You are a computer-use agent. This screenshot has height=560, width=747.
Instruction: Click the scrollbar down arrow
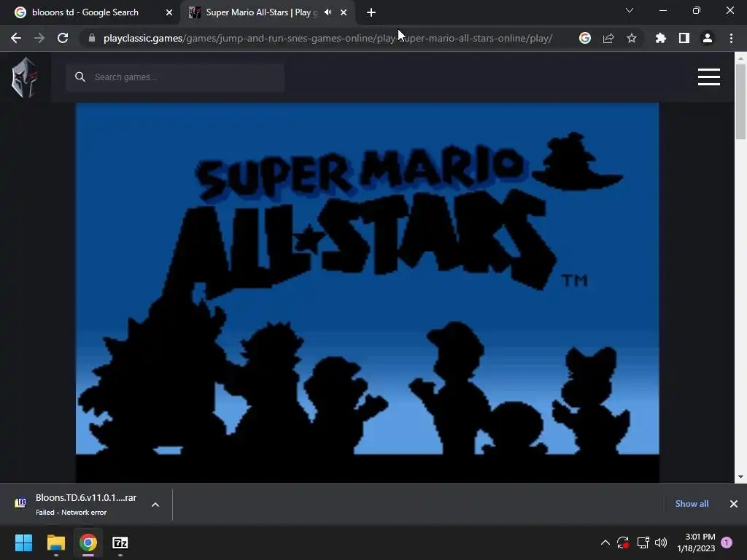(740, 477)
